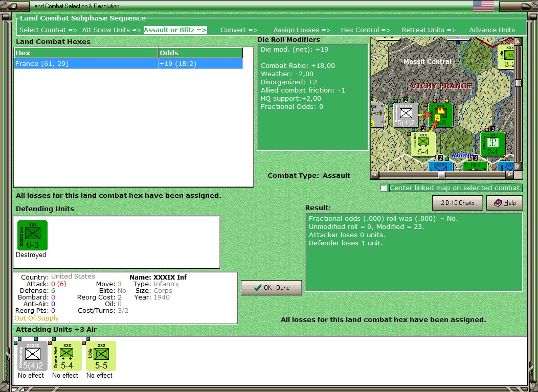This screenshot has height=392, width=538.
Task: Click the map scroll right arrow
Action: tap(510, 175)
